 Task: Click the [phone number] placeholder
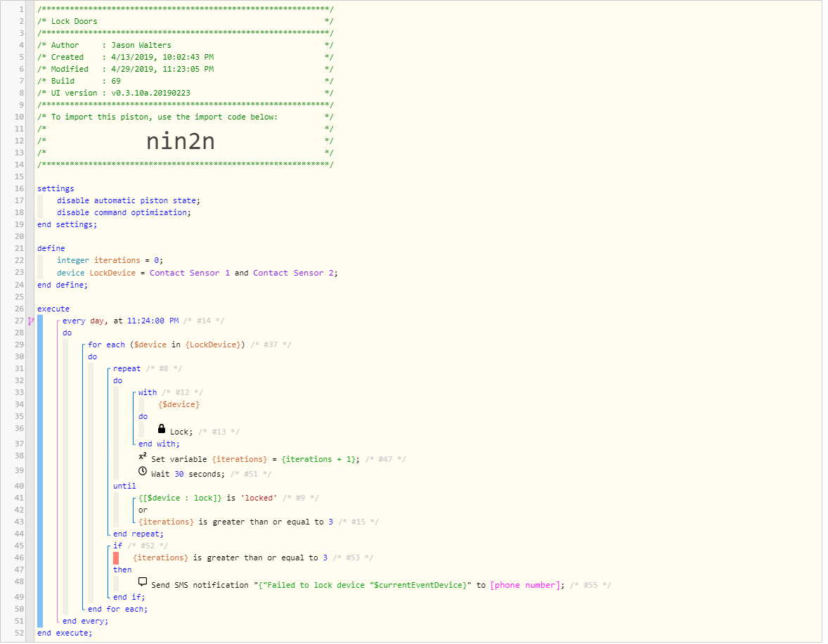tap(525, 586)
